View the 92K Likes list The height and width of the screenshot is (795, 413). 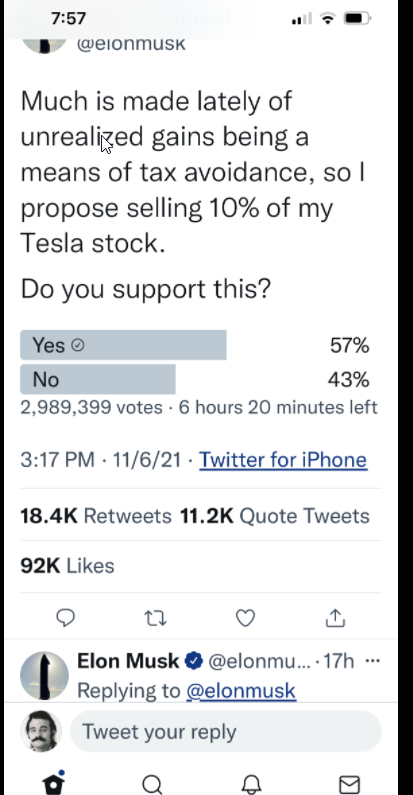click(67, 566)
